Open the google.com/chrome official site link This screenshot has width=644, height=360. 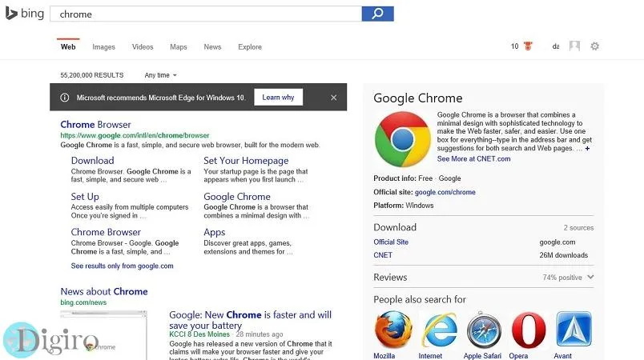click(445, 192)
